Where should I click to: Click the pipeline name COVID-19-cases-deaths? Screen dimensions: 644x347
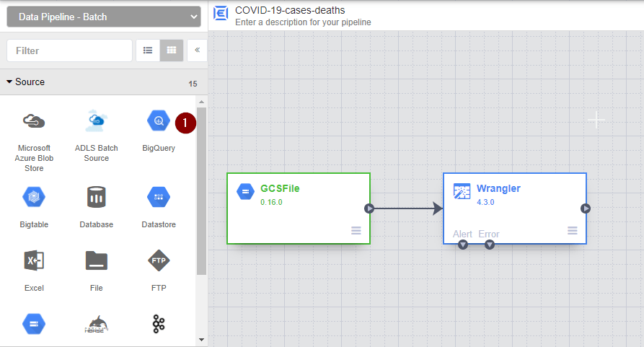[x=290, y=10]
